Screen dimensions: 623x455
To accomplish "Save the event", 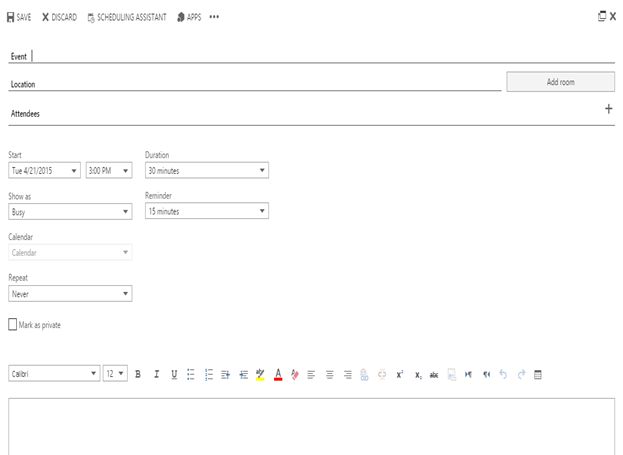I will (x=19, y=17).
